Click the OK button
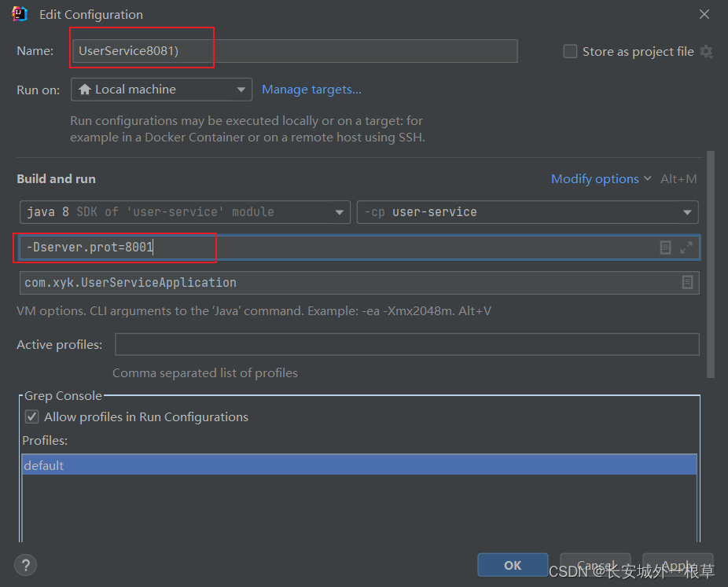This screenshot has height=587, width=728. click(513, 565)
